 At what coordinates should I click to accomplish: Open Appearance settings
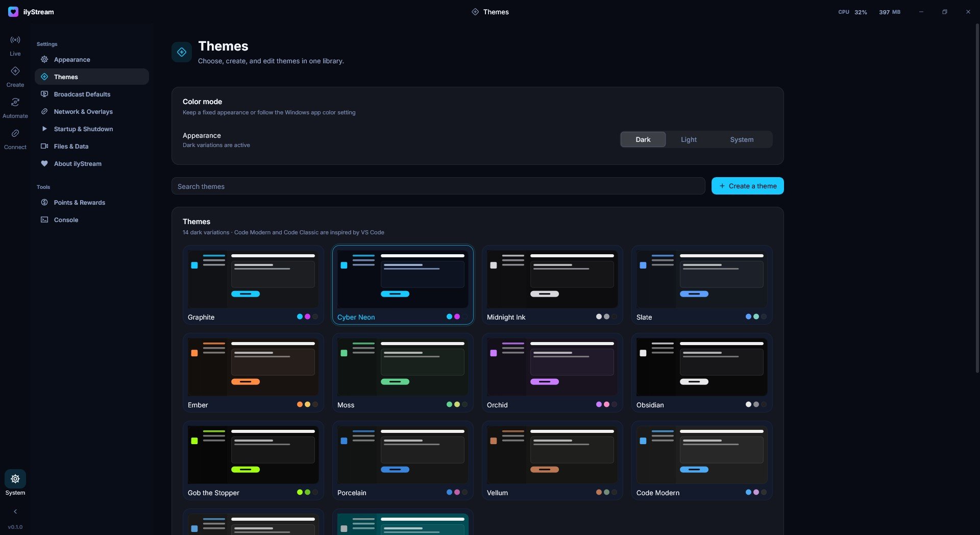[92, 59]
